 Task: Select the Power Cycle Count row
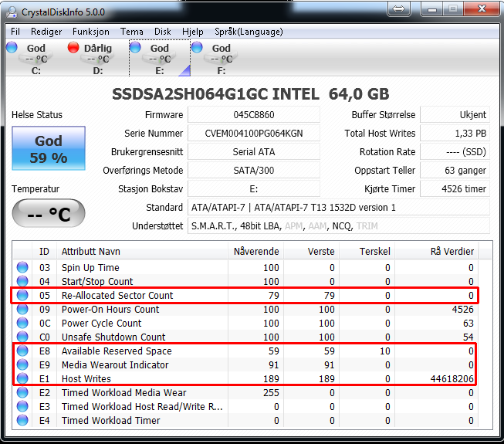coord(245,323)
